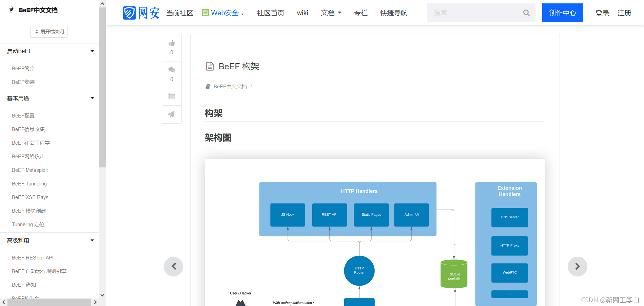
Task: Click the 构架 heading
Action: pos(214,113)
